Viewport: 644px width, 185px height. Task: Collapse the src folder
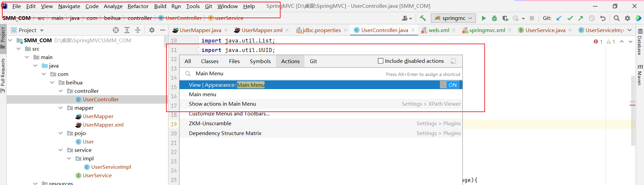(x=19, y=49)
